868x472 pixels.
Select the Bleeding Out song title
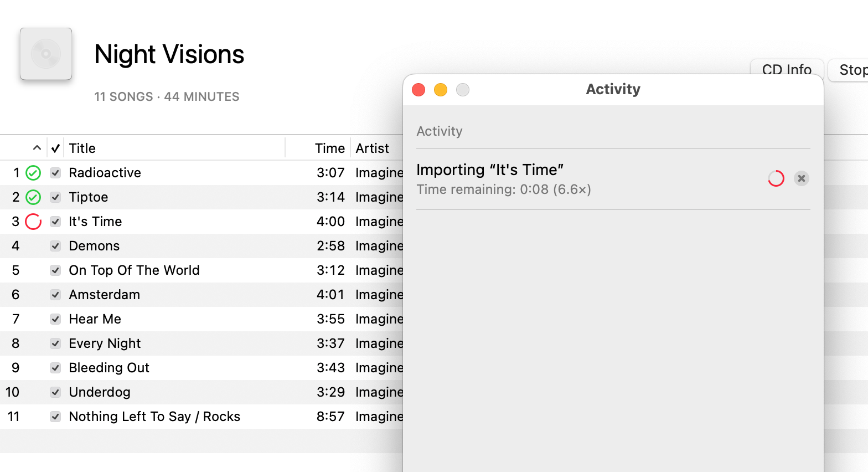click(x=109, y=368)
